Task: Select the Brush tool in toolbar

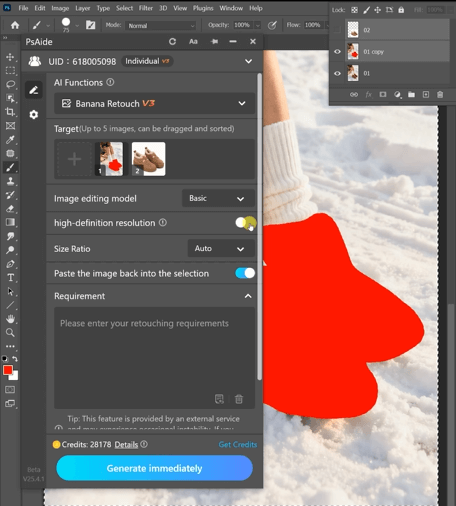Action: [x=10, y=167]
